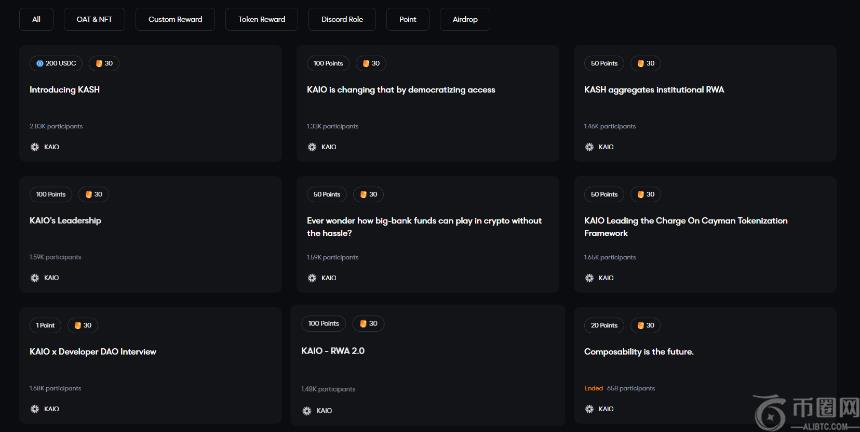Click KAIO logo icon on Cayman Tokenization card

(589, 278)
